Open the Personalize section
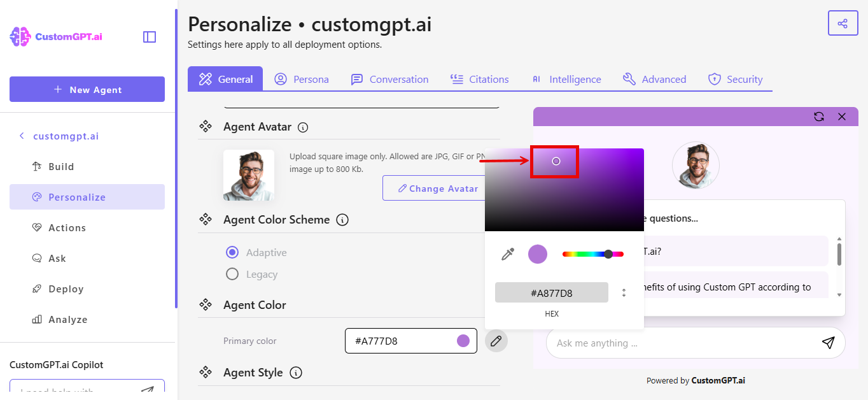 87,197
